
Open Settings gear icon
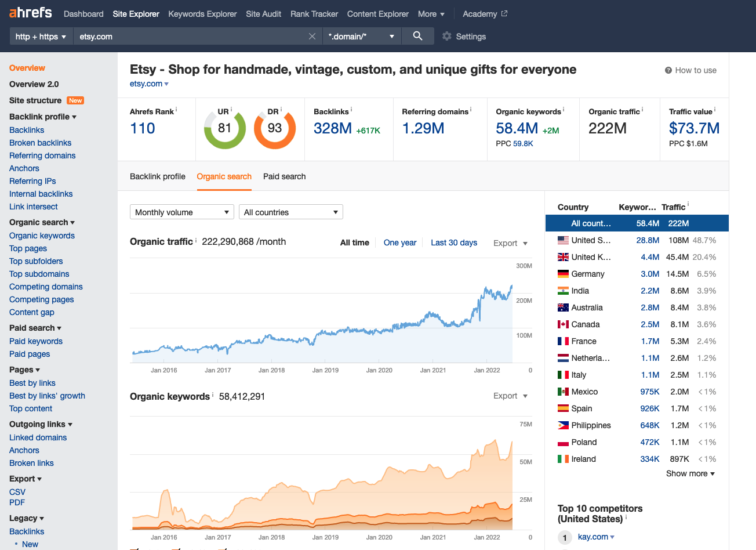[x=446, y=37]
